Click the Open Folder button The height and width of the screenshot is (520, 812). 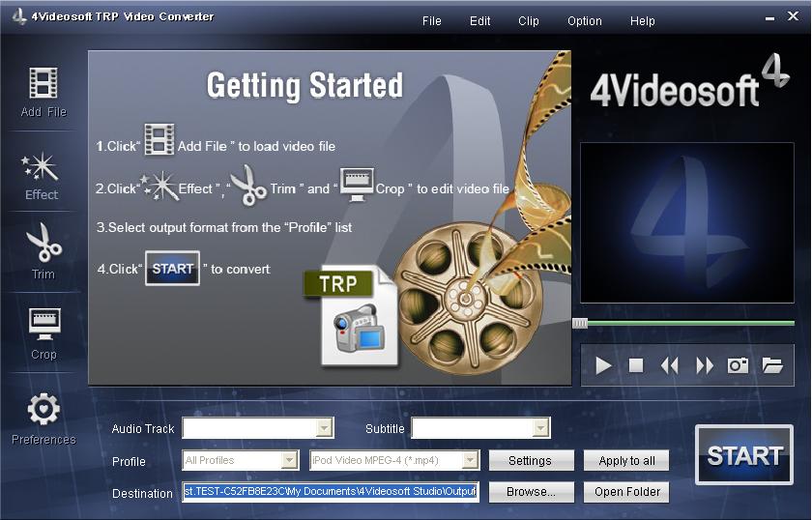(626, 492)
